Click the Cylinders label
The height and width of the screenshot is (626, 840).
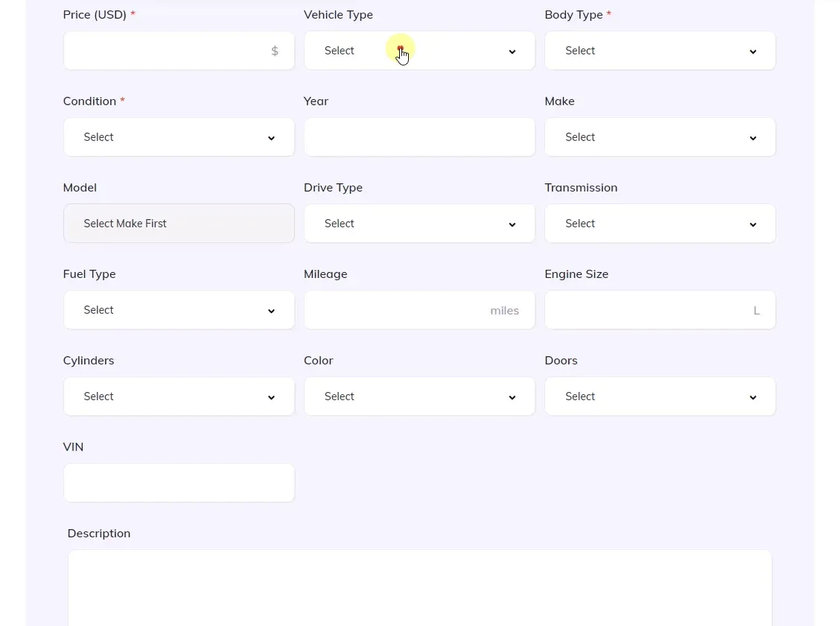click(x=89, y=360)
